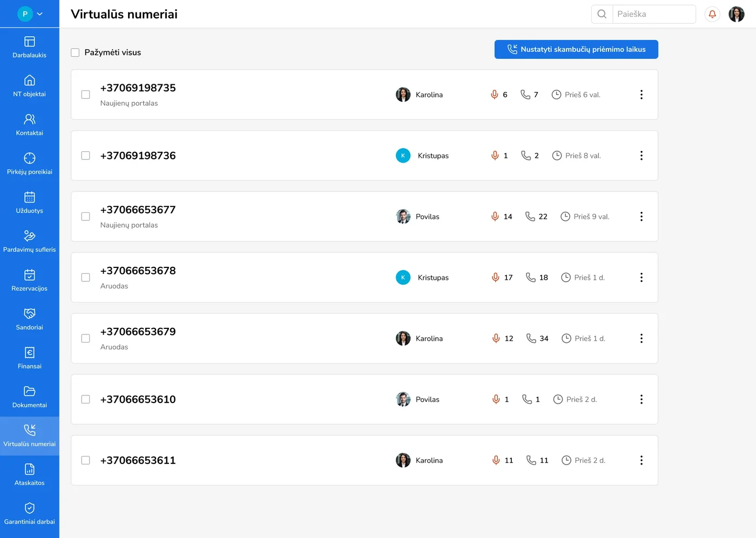
Task: Go to NT objektai section
Action: click(x=30, y=86)
